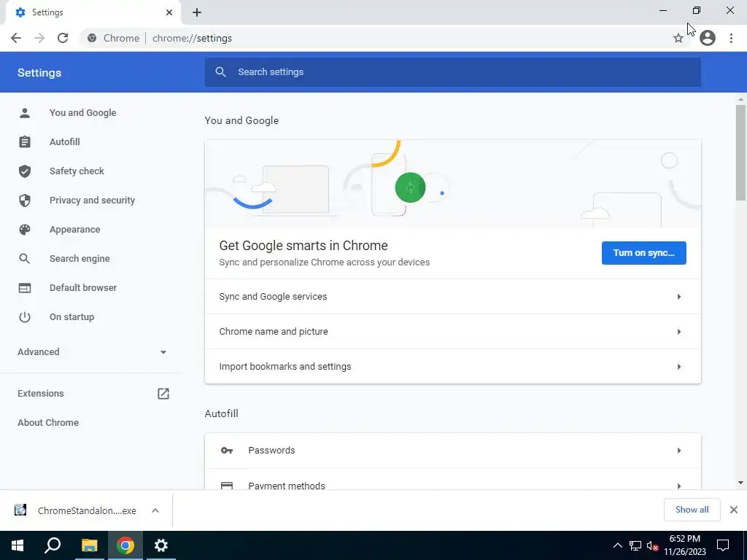Viewport: 747px width, 560px height.
Task: Expand Import bookmarks and settings arrow
Action: (679, 367)
